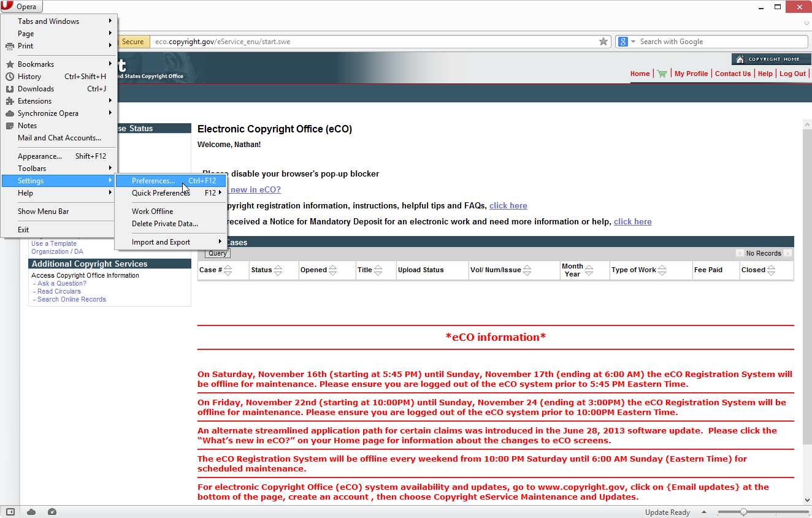Expand the Print submenu
812x518 pixels.
coord(59,46)
